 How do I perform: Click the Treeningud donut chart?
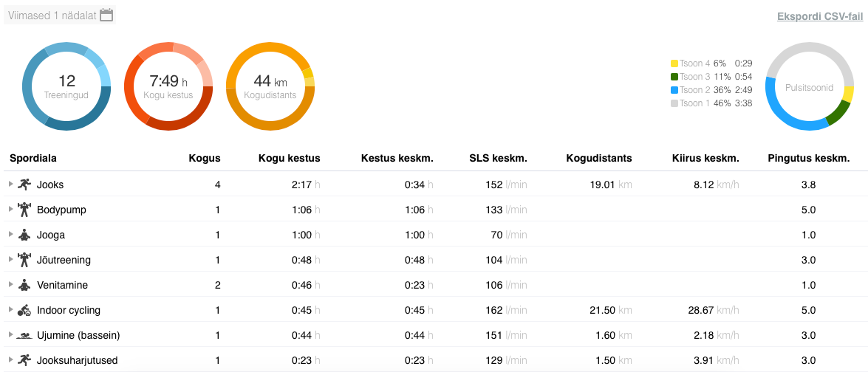[x=66, y=87]
